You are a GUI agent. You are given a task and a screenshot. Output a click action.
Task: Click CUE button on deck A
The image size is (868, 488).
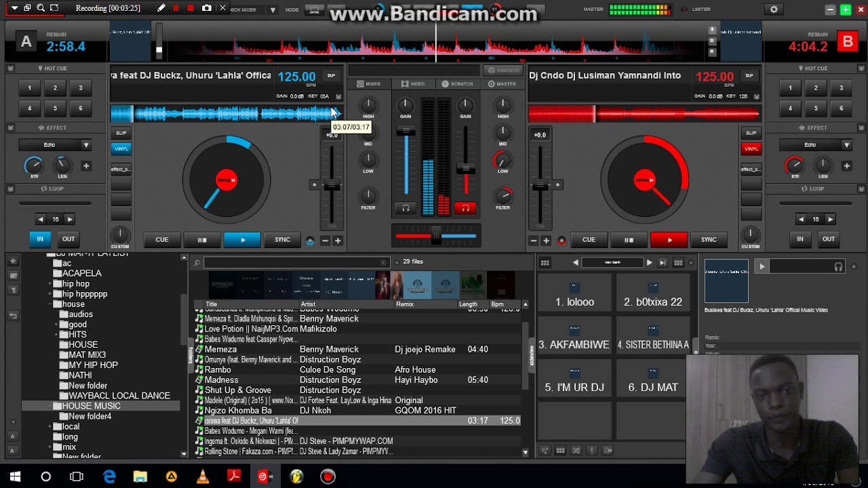162,239
